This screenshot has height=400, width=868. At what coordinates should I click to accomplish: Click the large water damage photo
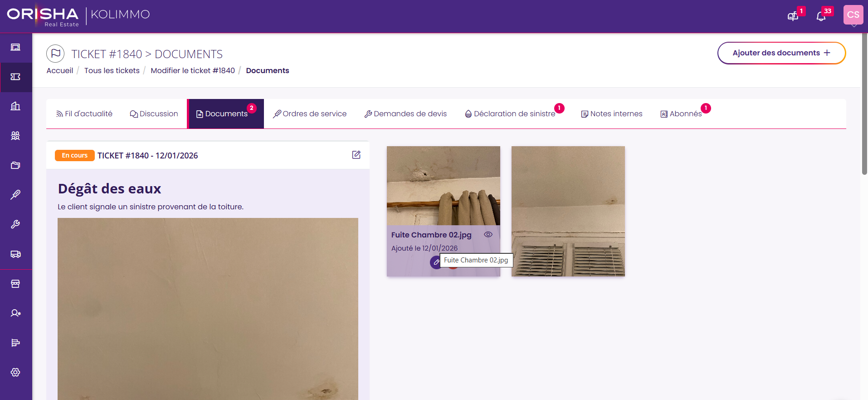[208, 309]
